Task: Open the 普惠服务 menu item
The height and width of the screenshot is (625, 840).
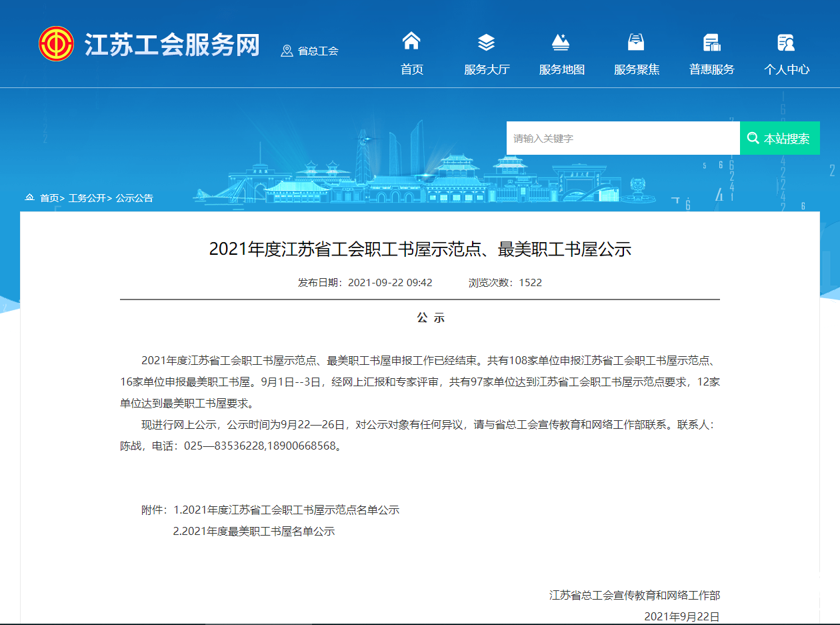Action: tap(712, 69)
